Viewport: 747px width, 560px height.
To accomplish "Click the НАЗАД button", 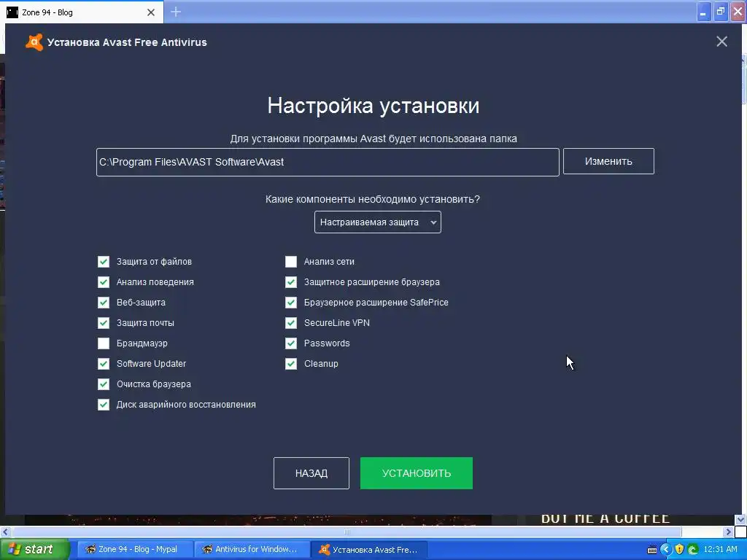I will (x=311, y=473).
